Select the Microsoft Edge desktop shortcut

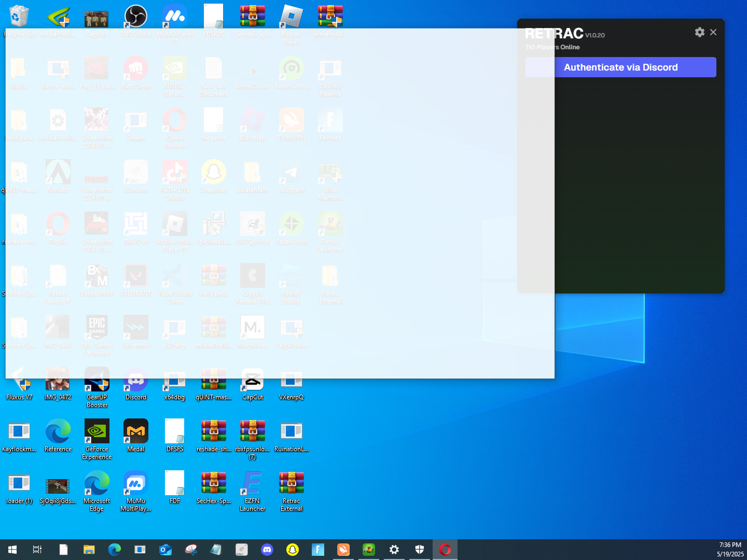click(97, 492)
